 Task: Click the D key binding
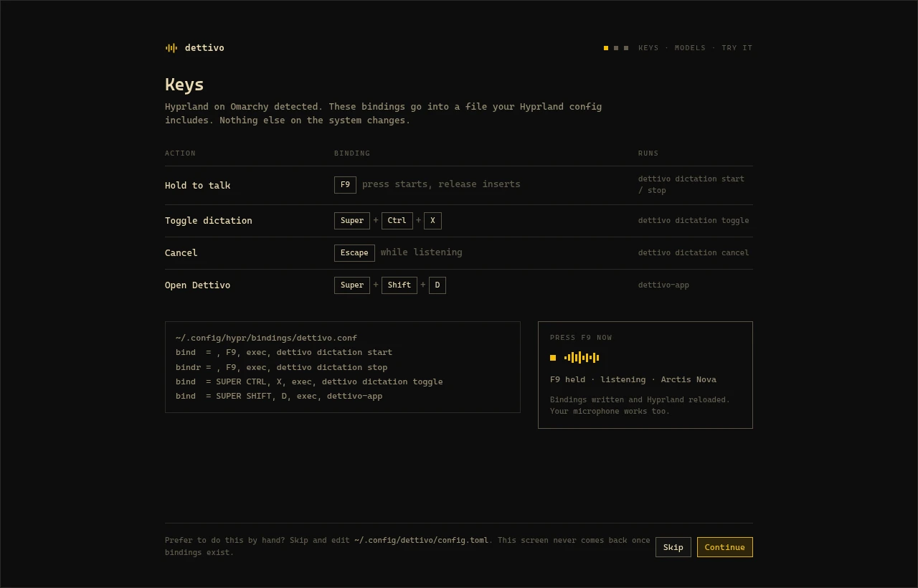pyautogui.click(x=437, y=285)
